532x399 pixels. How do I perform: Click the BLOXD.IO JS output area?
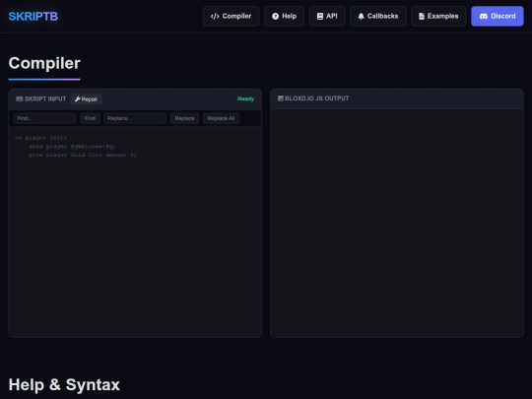(x=397, y=223)
